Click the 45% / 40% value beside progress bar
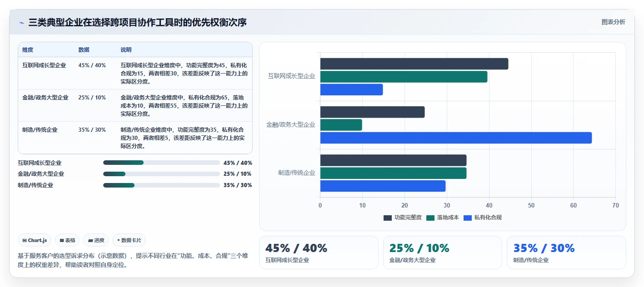644x287 pixels. coord(238,163)
